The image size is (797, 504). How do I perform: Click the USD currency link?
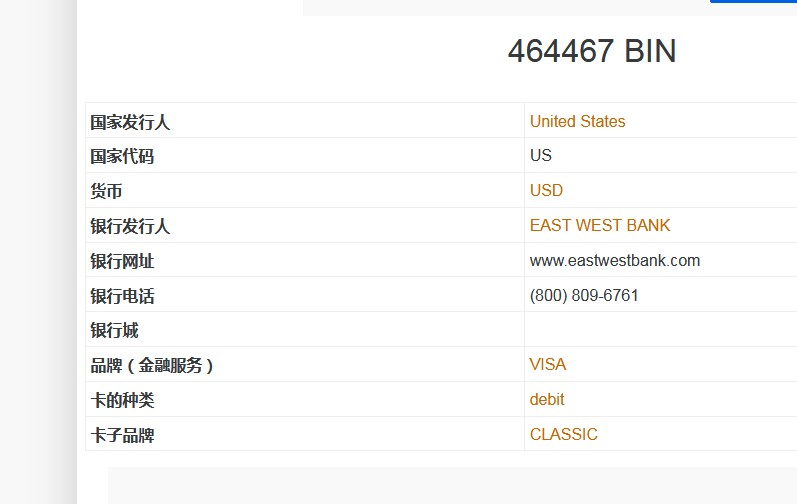[546, 191]
